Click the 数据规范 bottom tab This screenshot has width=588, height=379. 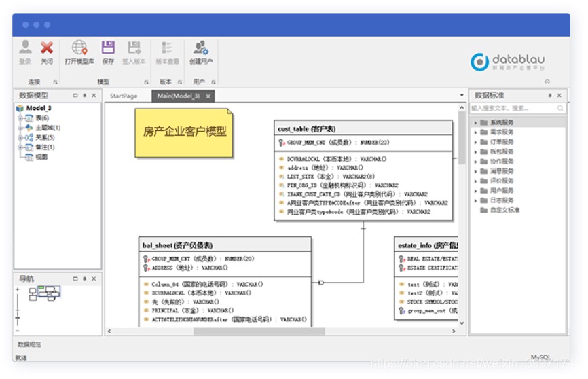pyautogui.click(x=29, y=344)
